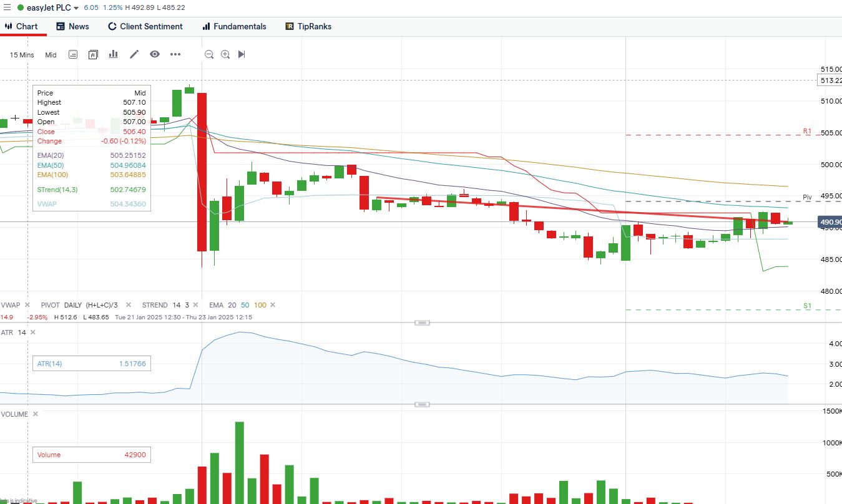Open the indicators bar-chart icon
Viewport: 842px width, 504px height.
(x=113, y=54)
